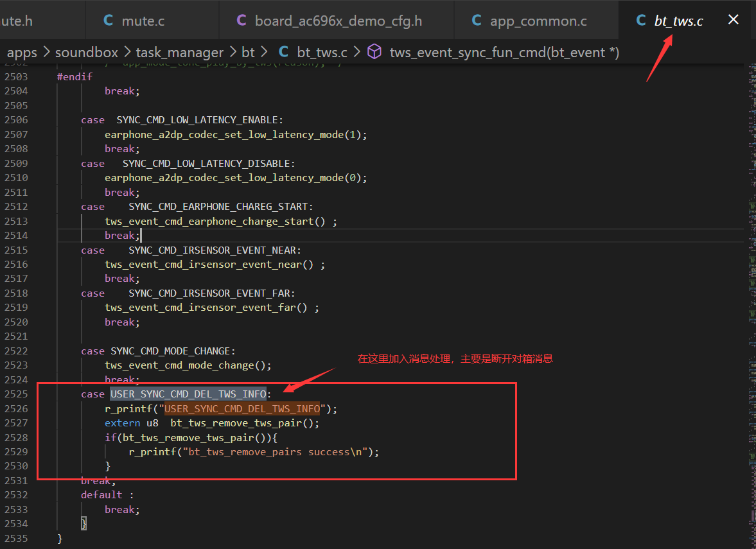Click the C file icon in breadcrumb
Viewport: 756px width, 549px height.
coord(283,52)
